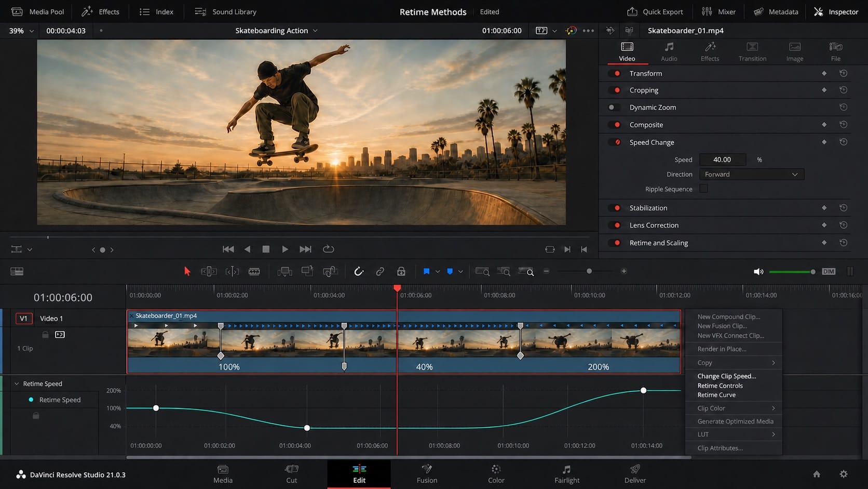Open the Sound Library panel

(x=225, y=11)
